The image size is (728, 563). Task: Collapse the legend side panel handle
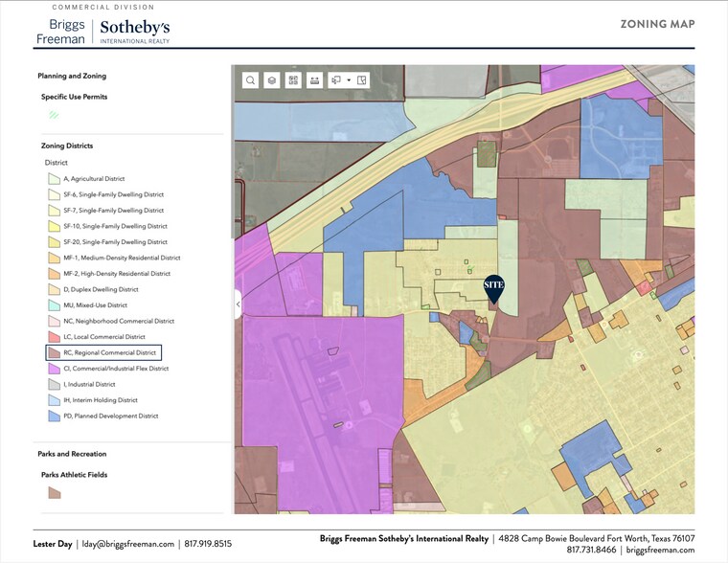point(238,304)
